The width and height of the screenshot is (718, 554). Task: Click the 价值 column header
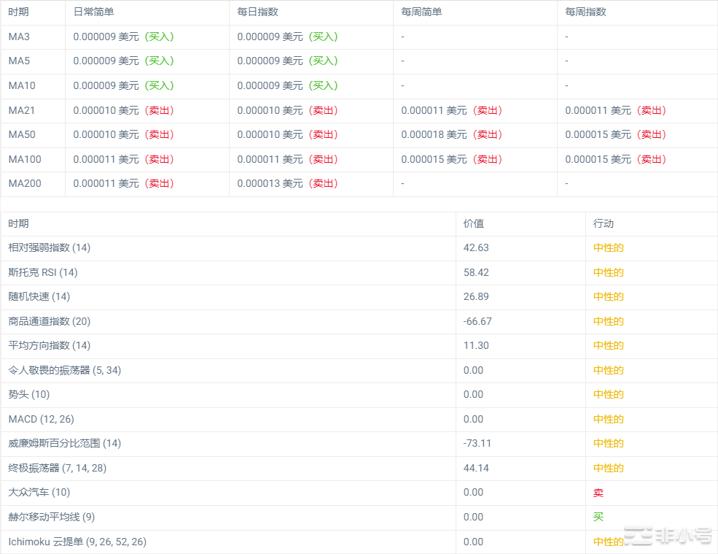(473, 223)
